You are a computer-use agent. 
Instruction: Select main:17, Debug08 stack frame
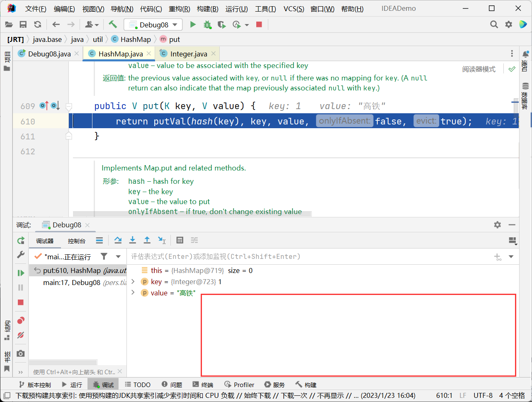tap(72, 283)
